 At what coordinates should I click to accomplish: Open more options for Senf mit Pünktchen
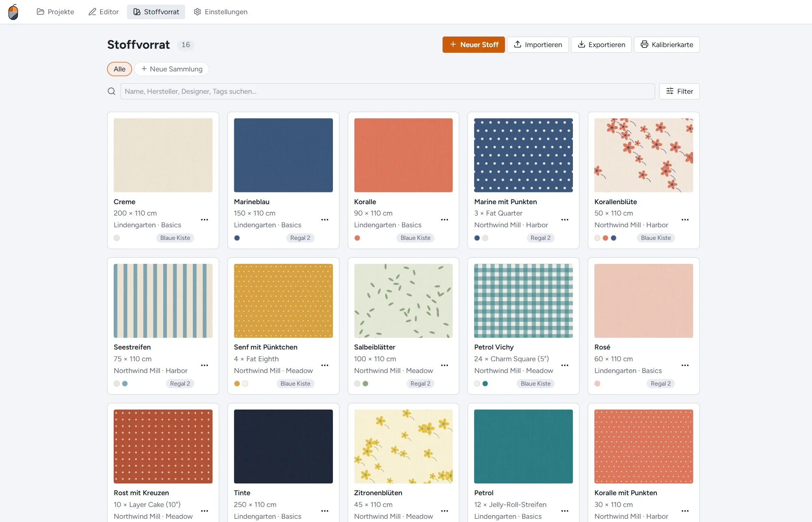tap(325, 365)
